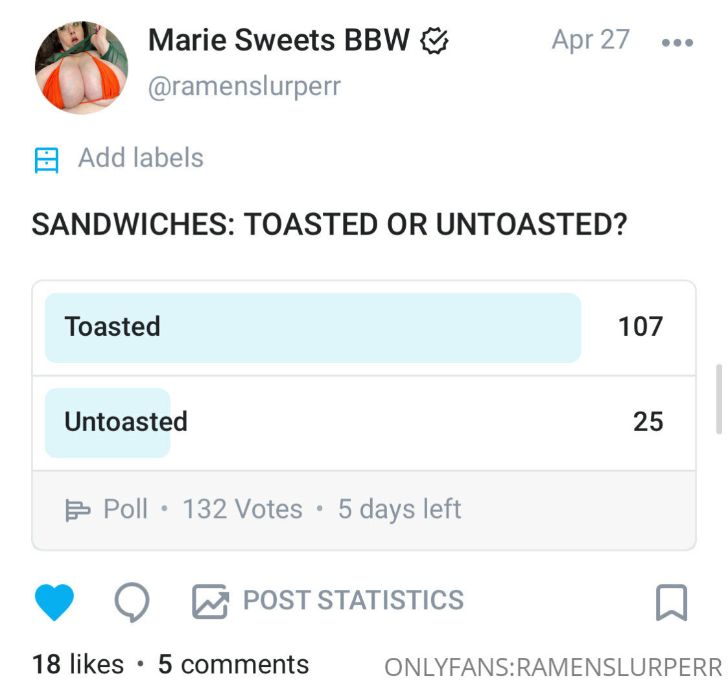
Task: Click the post statistics chart icon
Action: coord(210,601)
